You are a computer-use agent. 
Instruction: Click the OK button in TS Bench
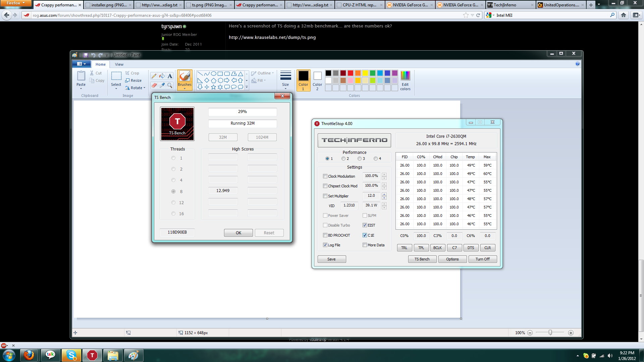tap(238, 233)
